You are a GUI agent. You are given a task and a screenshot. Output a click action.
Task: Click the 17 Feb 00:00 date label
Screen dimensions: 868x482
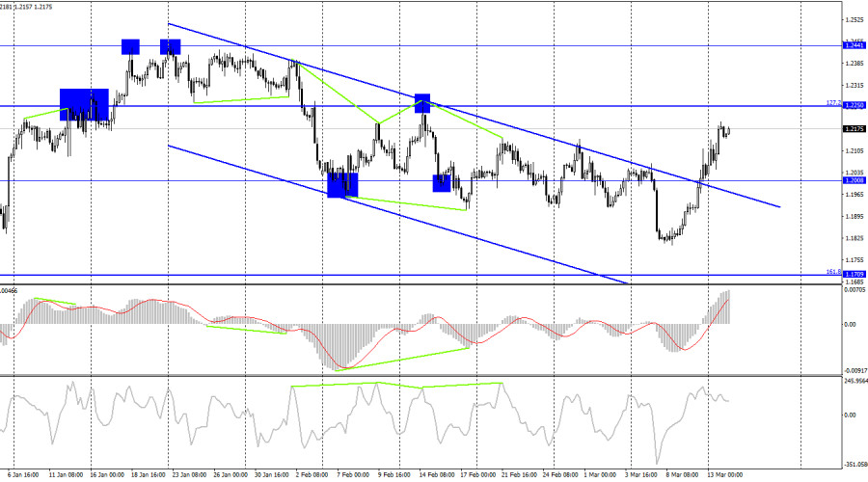tap(477, 475)
